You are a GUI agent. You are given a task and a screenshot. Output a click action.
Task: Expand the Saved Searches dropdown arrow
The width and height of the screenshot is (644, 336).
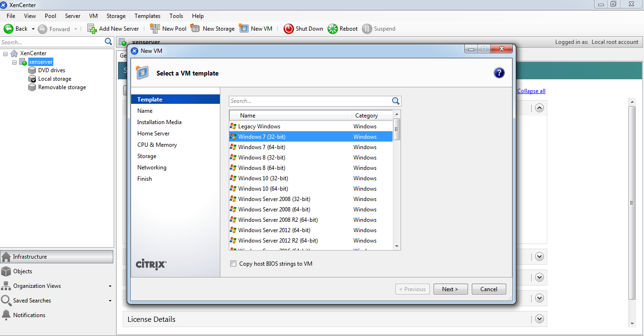(x=110, y=301)
